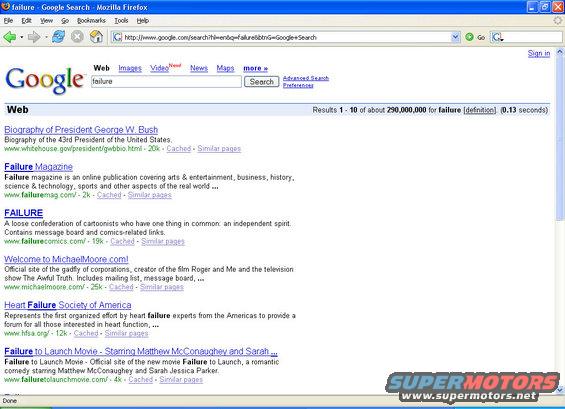Click the Google site icon in address bar

116,37
